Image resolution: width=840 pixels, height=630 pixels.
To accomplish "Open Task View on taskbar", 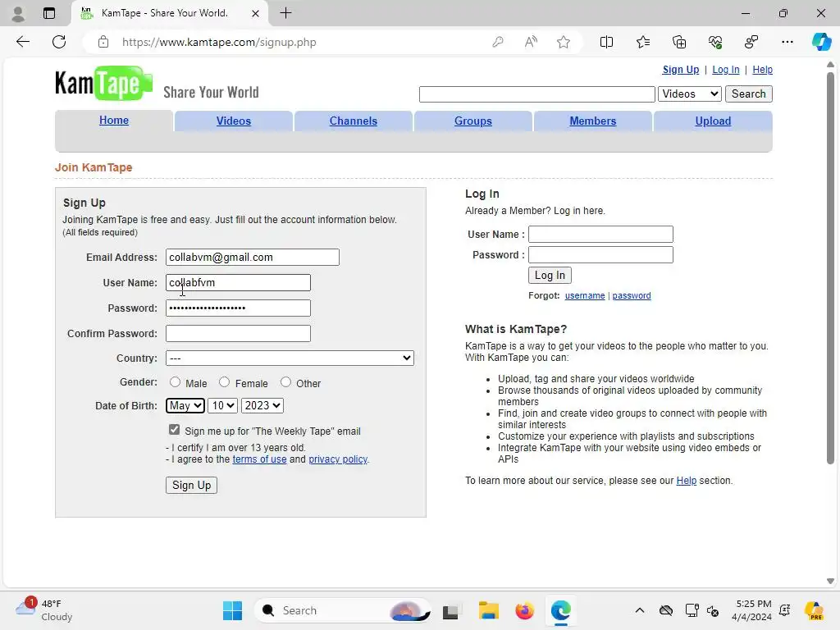I will point(450,610).
